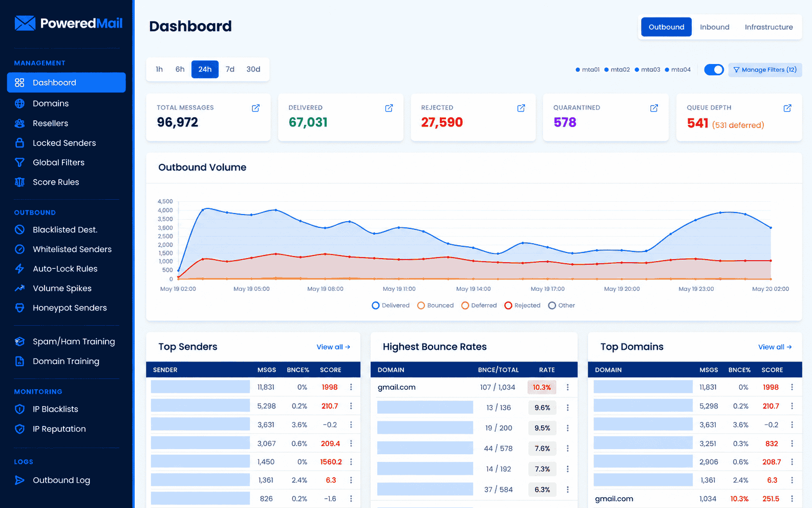View all Top Senders
812x508 pixels.
tap(333, 347)
